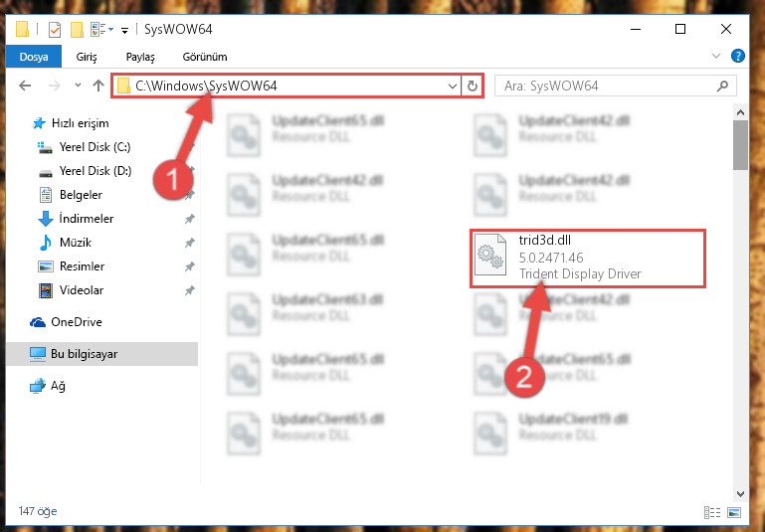Image resolution: width=765 pixels, height=532 pixels.
Task: Switch to large thumbnails view
Action: pos(734,512)
